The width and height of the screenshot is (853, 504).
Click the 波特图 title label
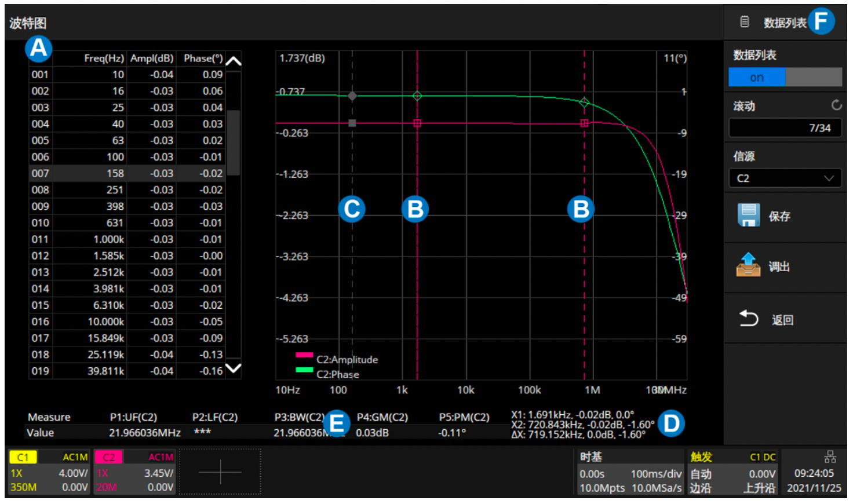[x=28, y=23]
